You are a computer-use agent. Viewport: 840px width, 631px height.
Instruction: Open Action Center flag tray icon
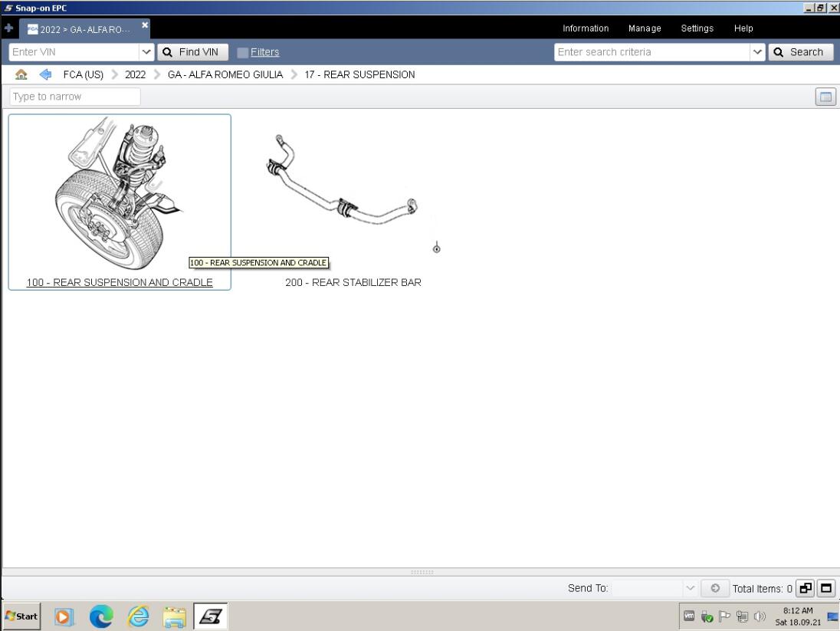pyautogui.click(x=724, y=616)
